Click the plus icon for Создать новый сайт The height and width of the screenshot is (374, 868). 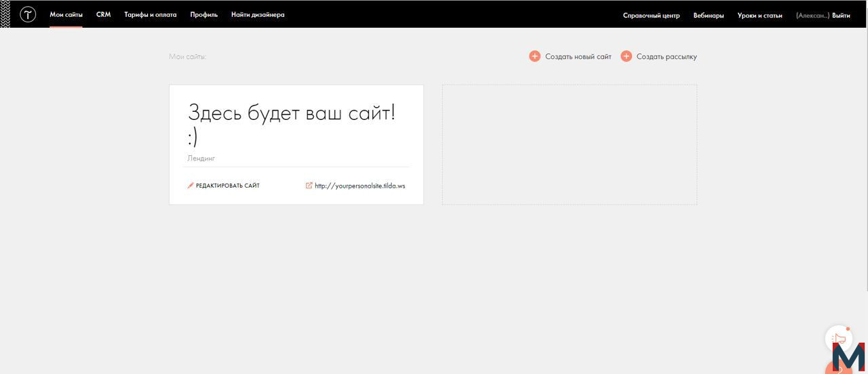pos(534,56)
